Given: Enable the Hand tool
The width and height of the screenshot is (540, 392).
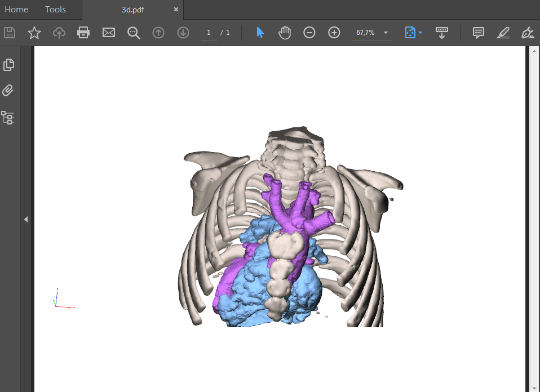Looking at the screenshot, I should click(285, 32).
